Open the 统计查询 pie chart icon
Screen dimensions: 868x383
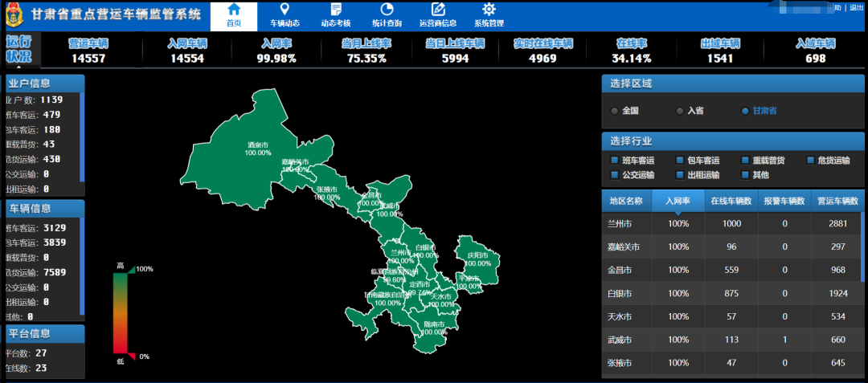tap(387, 10)
